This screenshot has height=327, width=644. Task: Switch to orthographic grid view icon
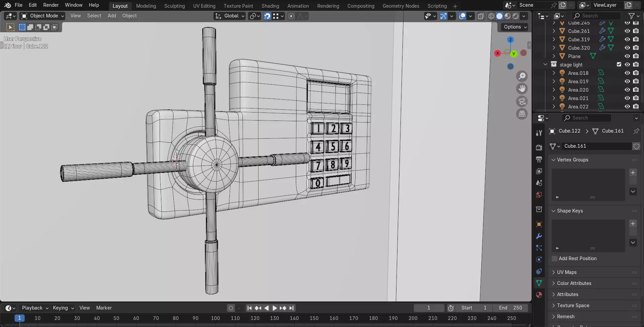522,114
